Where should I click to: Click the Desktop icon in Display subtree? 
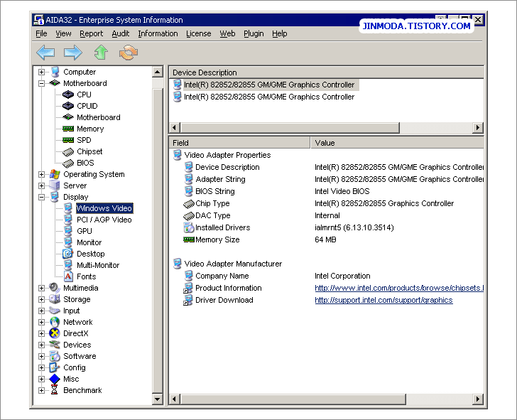(68, 254)
